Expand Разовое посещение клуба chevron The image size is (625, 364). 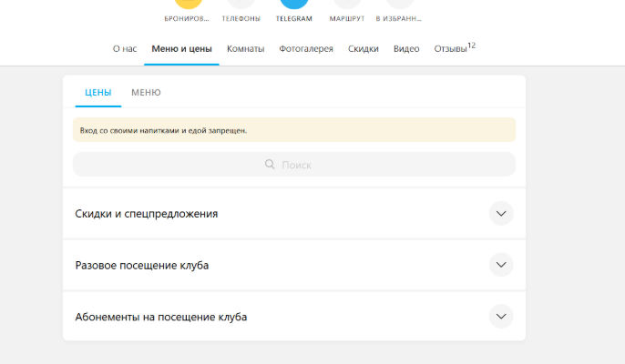(501, 265)
